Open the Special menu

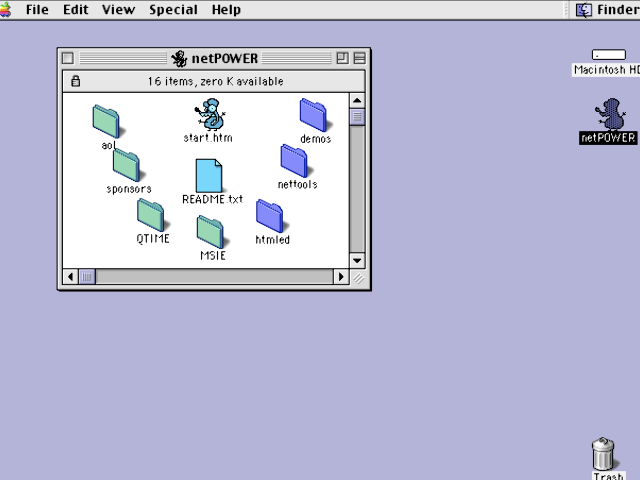click(173, 9)
